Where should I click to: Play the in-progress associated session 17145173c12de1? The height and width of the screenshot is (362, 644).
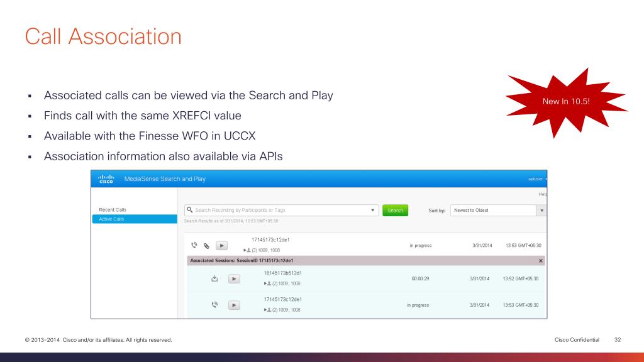click(234, 305)
